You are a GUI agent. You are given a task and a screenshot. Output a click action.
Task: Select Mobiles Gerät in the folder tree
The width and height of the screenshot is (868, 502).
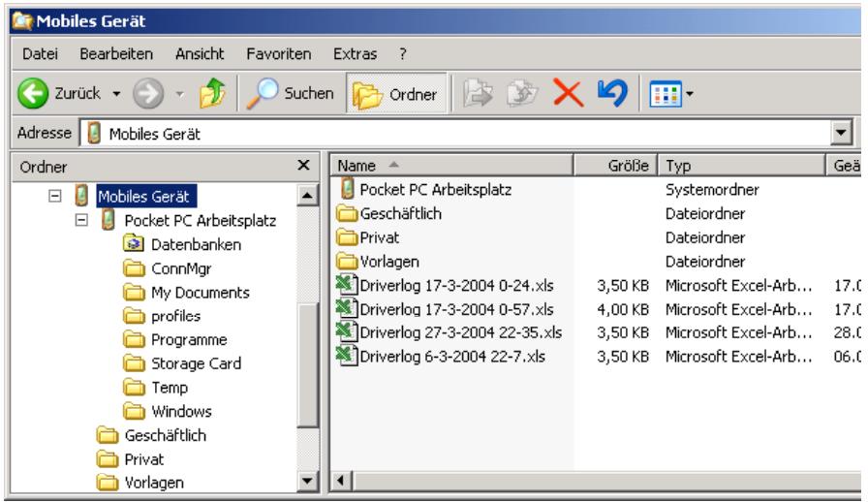(146, 196)
